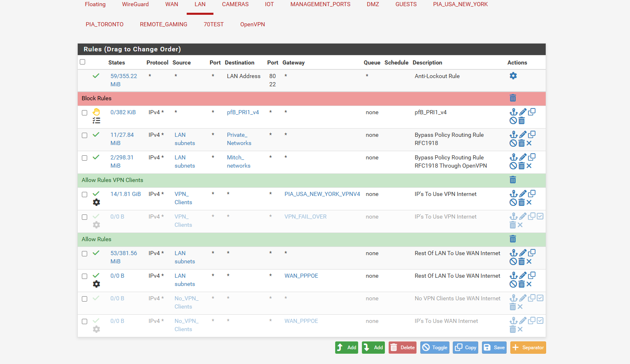
Task: Delete the RFC1918 Through OpenVPN rule
Action: [x=521, y=166]
